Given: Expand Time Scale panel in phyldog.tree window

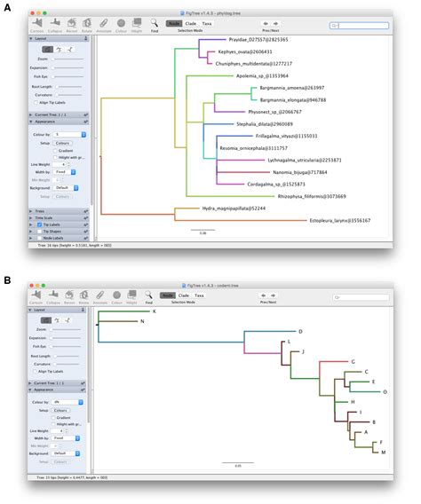Looking at the screenshot, I should tap(31, 218).
